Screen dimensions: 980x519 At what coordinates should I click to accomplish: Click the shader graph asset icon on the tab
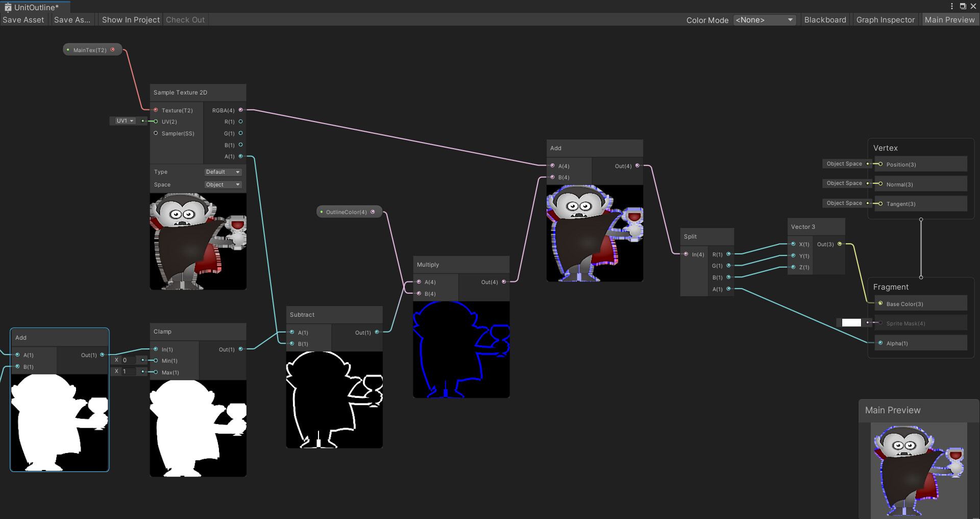coord(7,7)
